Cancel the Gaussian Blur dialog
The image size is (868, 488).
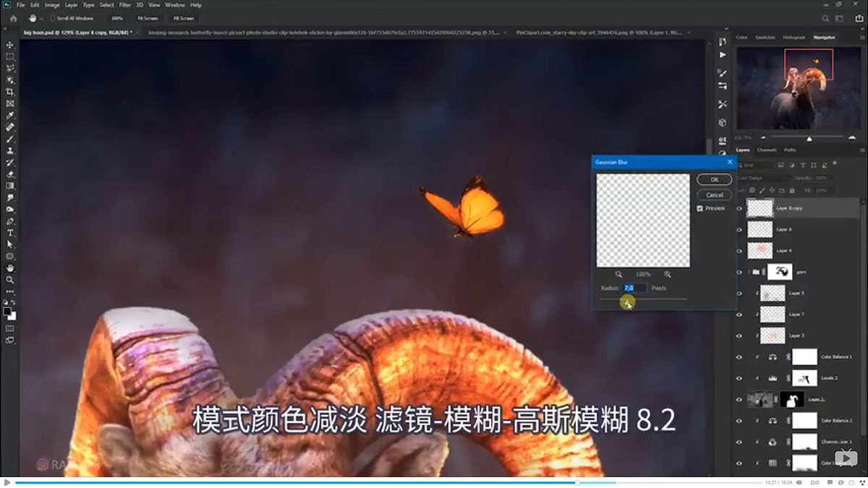(714, 194)
